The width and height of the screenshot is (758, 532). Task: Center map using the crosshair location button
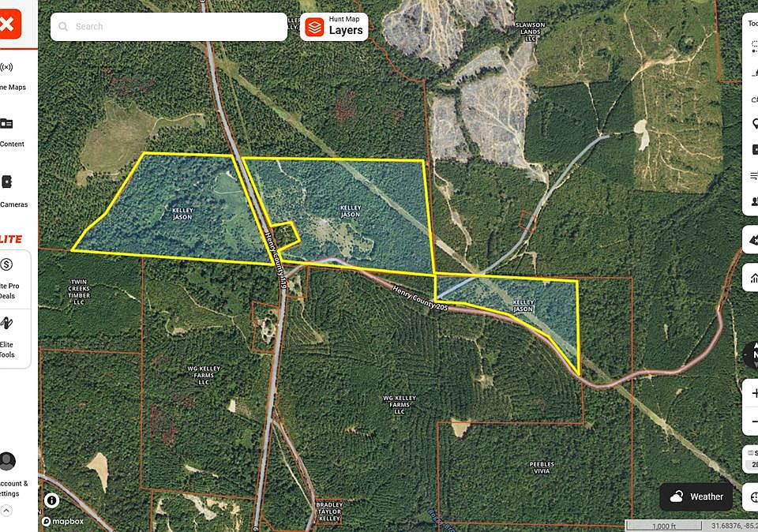point(753,496)
